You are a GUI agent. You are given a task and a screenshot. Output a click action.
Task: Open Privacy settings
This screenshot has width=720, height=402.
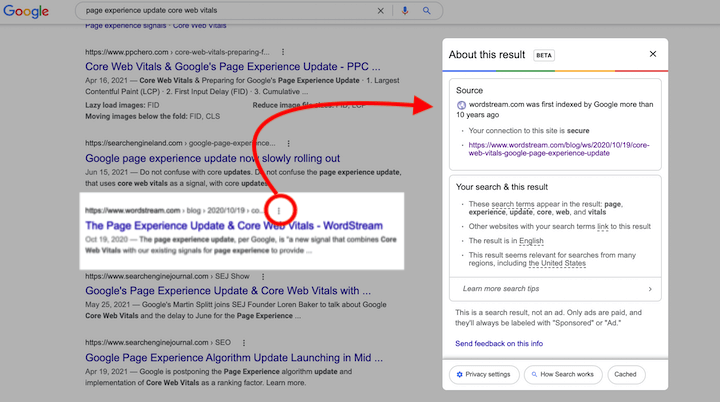click(483, 374)
